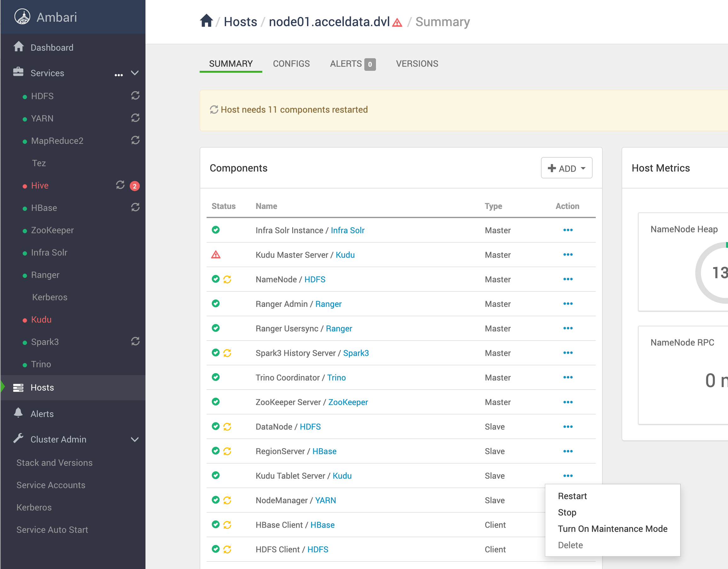The image size is (728, 569).
Task: Click the NodeManager yellow restart indicator icon
Action: point(227,500)
